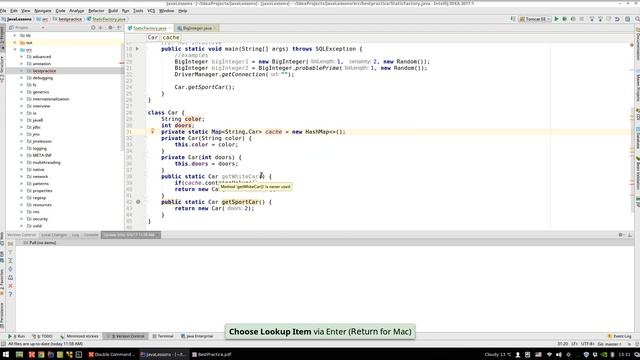
Task: Click the system tray volume icon
Action: click(558, 354)
